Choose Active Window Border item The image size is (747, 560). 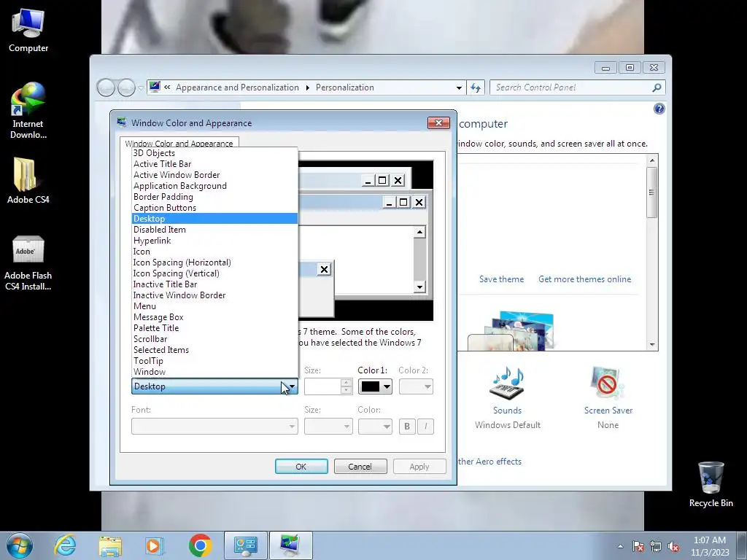point(214,175)
